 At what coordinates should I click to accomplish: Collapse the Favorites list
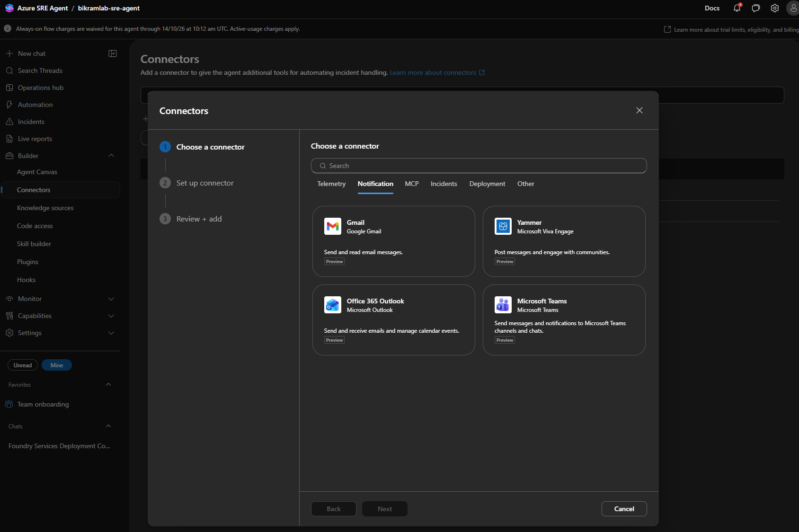click(x=108, y=384)
